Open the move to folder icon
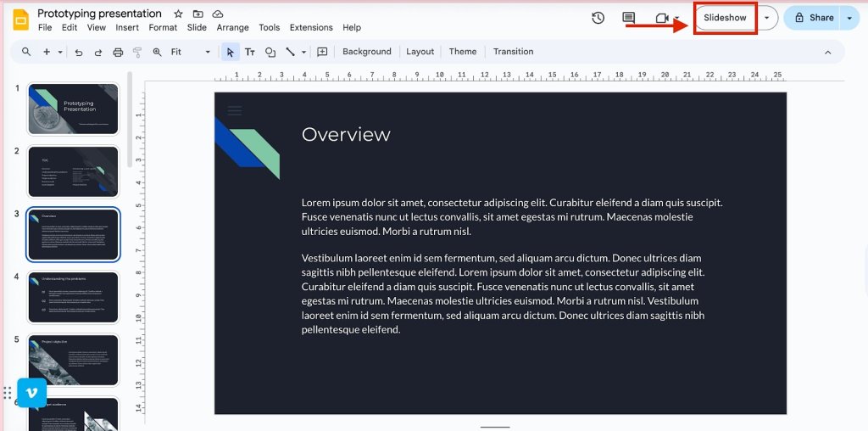This screenshot has height=431, width=868. point(198,14)
